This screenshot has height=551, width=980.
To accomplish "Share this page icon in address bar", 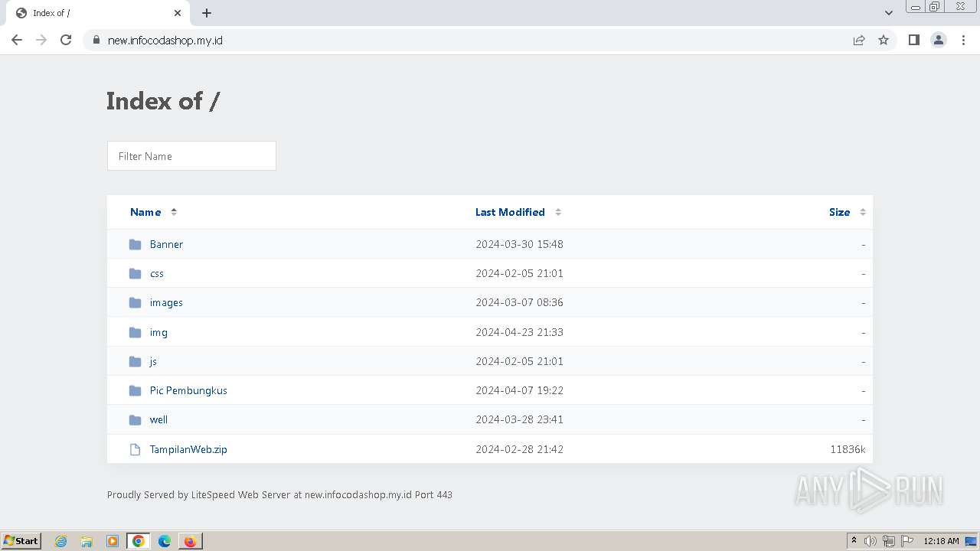I will 859,40.
